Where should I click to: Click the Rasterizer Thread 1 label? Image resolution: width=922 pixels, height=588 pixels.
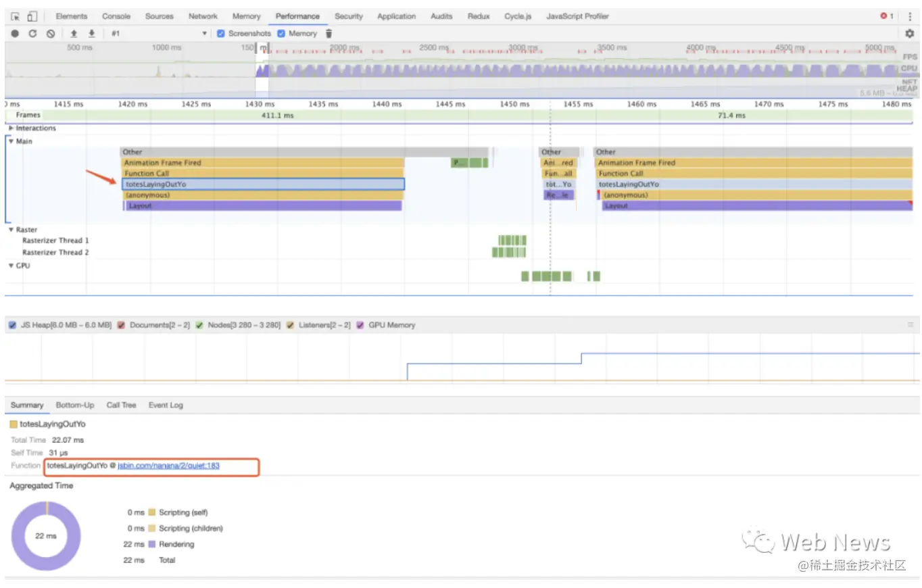pos(55,241)
